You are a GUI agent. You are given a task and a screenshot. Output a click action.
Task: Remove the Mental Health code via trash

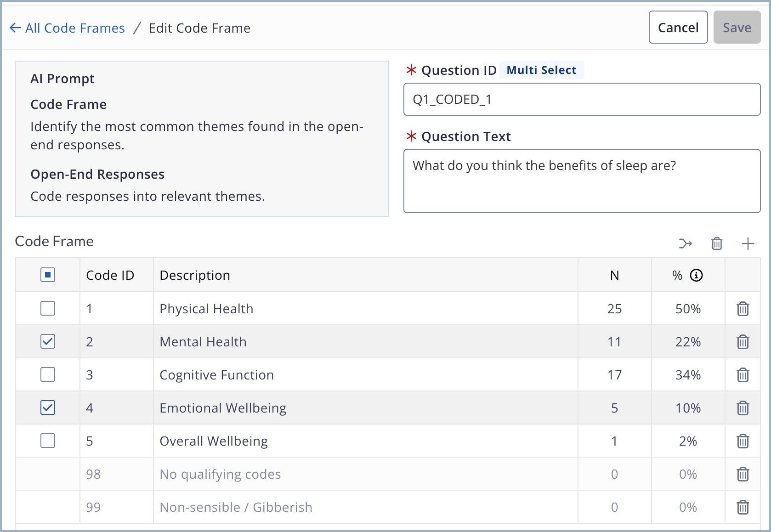click(743, 342)
